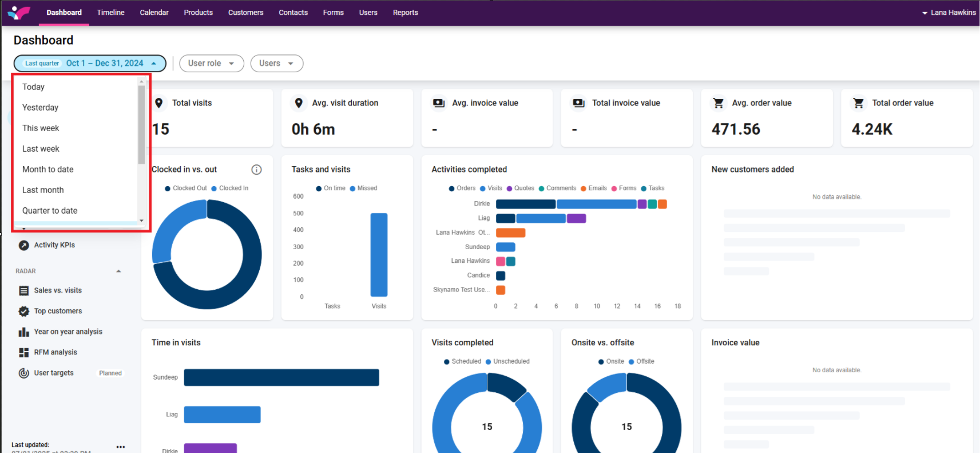Open the Timeline tab
The image size is (980, 453).
pyautogui.click(x=110, y=13)
